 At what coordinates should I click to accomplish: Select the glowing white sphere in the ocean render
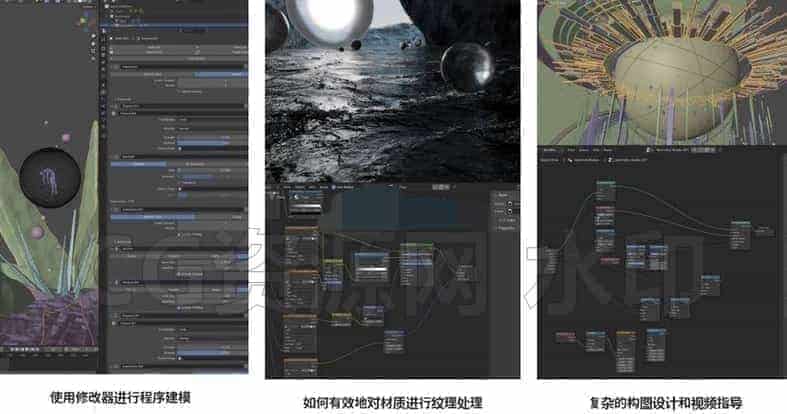(x=330, y=20)
